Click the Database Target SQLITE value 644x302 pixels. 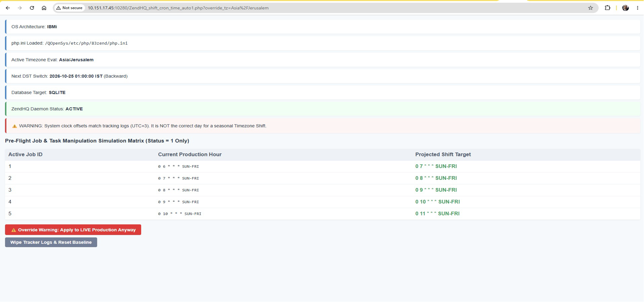(x=57, y=93)
